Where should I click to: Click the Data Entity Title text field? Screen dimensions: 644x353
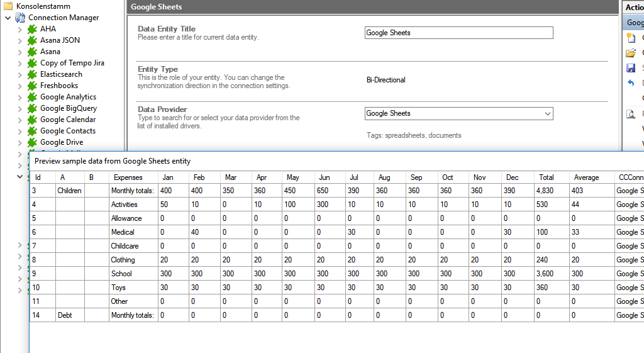[458, 33]
